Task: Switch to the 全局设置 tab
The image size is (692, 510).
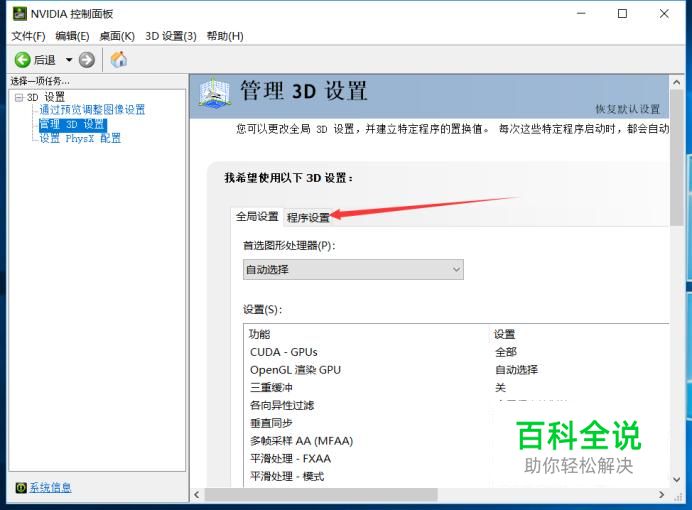Action: [x=257, y=217]
